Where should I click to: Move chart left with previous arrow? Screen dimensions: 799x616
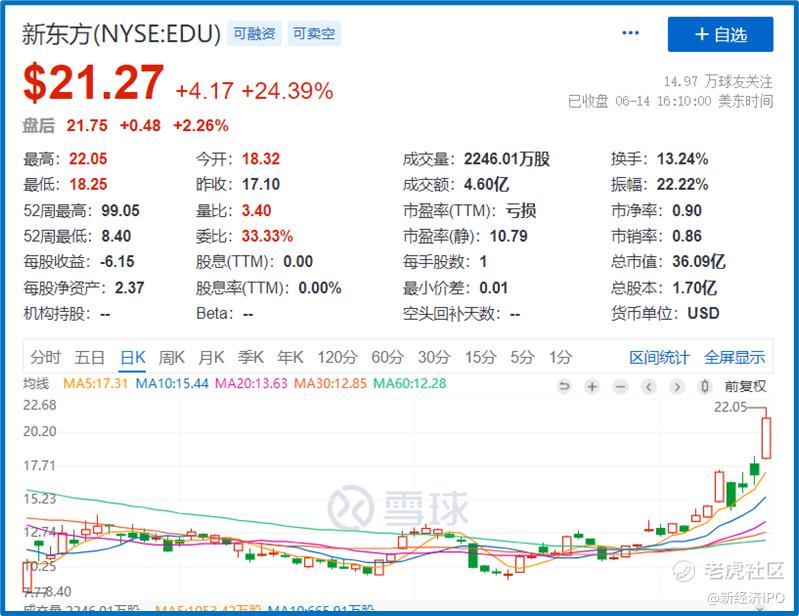(x=649, y=386)
